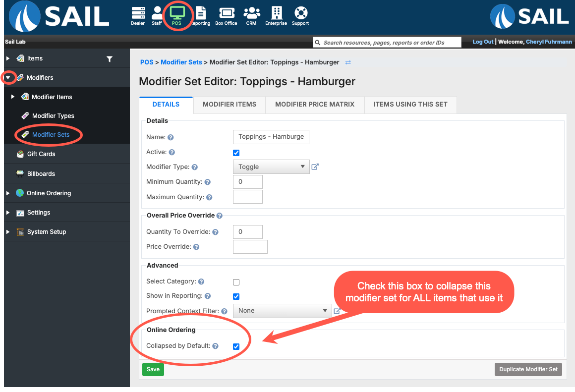Uncheck Collapsed by Default checkbox
The width and height of the screenshot is (575, 392).
(236, 346)
